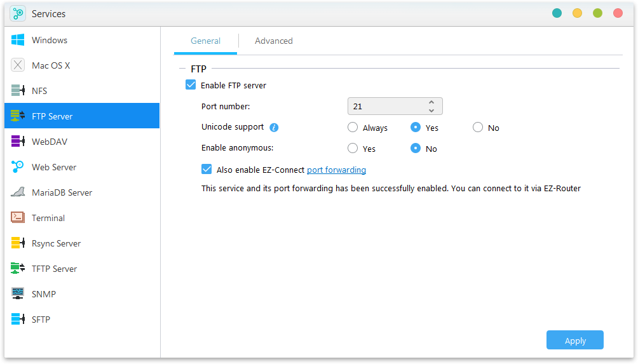Open Web Server settings
This screenshot has width=638, height=364.
coord(82,166)
